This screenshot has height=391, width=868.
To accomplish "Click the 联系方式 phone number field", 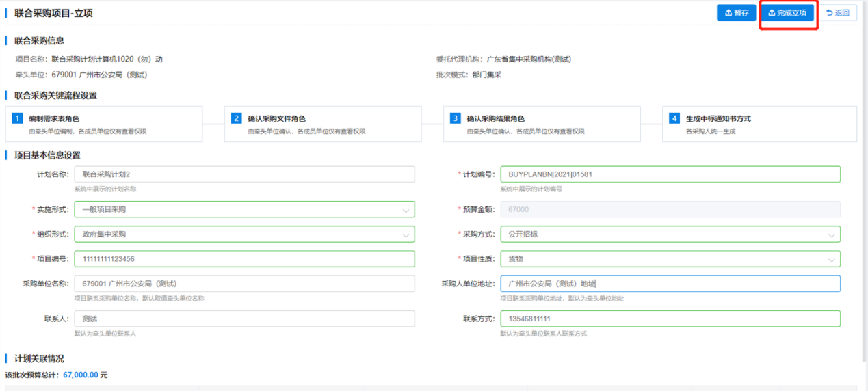I will 670,319.
